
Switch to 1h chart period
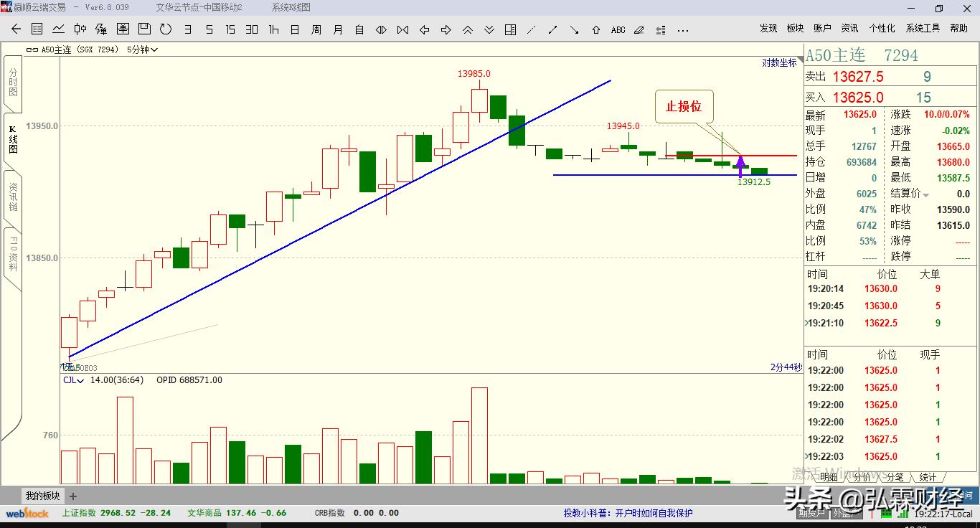click(x=273, y=29)
